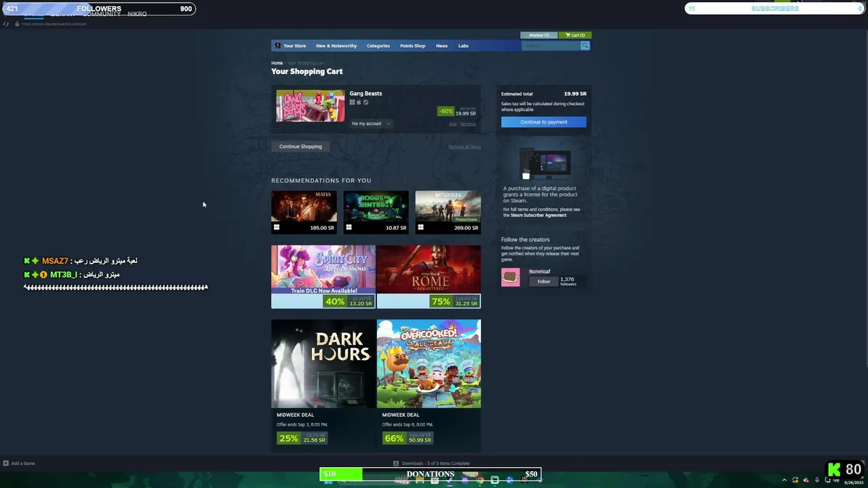Click the Windows icon on the 10.87 SR tile
This screenshot has height=488, width=868.
[348, 228]
